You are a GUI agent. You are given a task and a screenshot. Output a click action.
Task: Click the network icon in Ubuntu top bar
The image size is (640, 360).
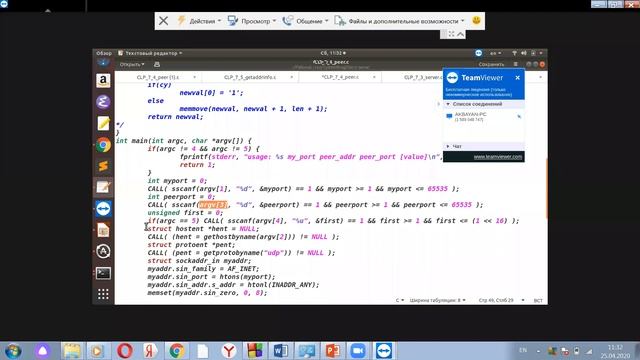514,53
